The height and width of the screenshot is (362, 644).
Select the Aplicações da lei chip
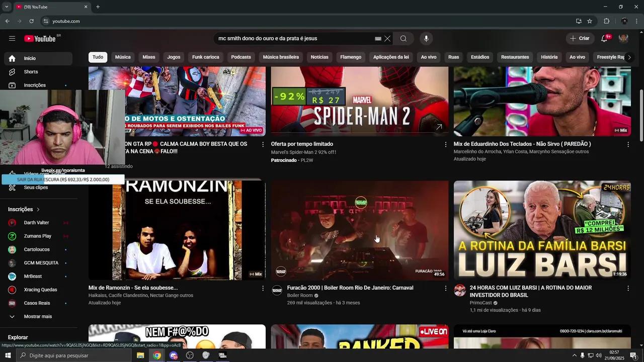tap(391, 57)
